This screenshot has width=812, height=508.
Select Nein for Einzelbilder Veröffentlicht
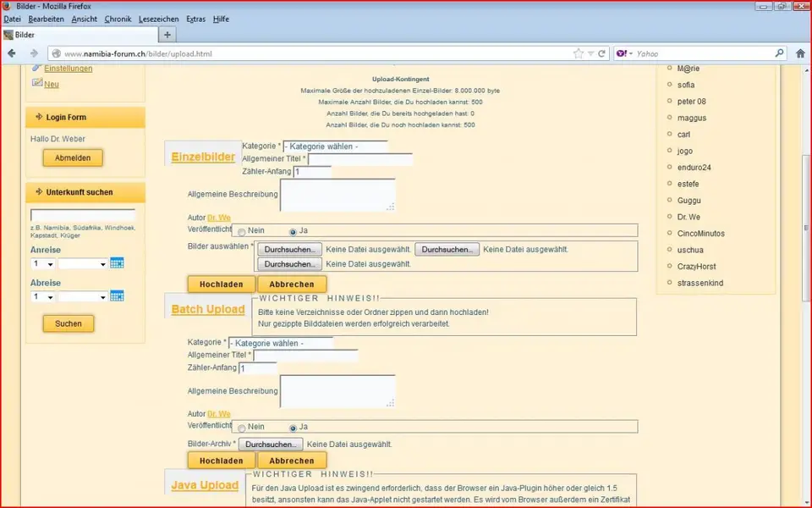[241, 232]
